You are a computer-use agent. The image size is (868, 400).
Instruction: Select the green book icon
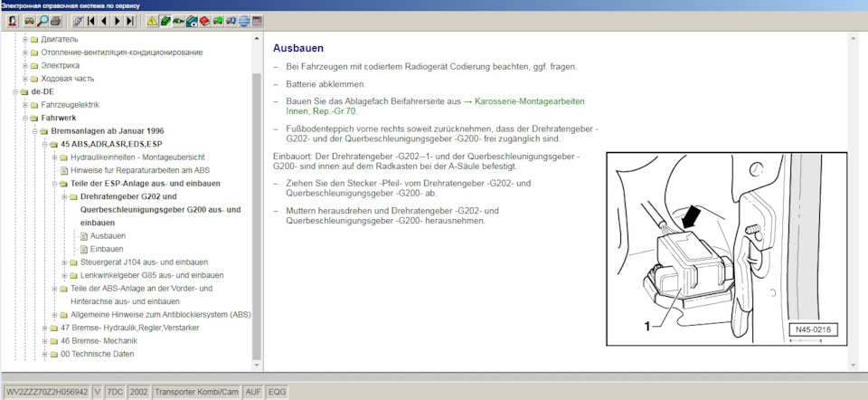pyautogui.click(x=165, y=22)
